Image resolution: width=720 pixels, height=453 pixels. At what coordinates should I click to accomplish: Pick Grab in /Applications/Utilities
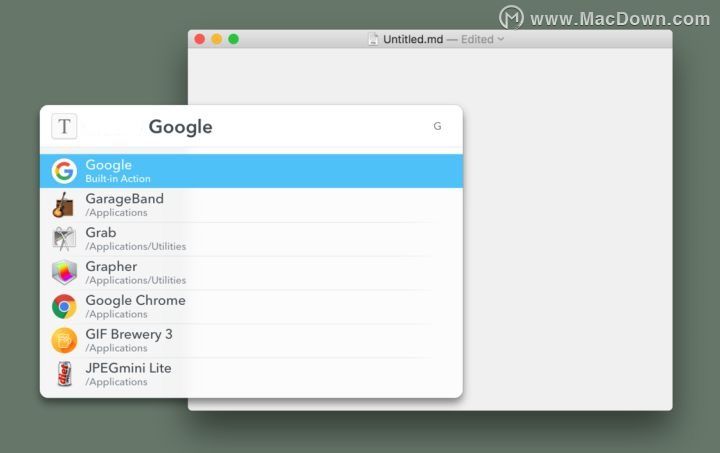coord(251,239)
